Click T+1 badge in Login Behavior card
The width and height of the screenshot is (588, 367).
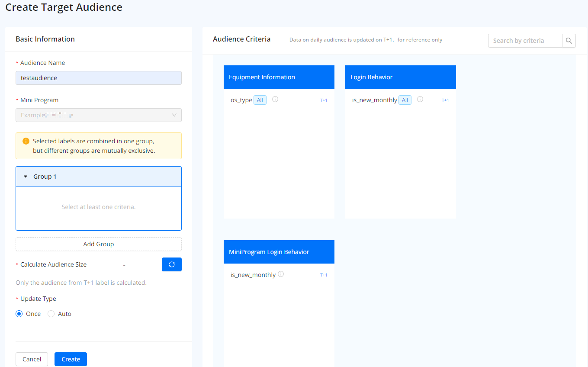point(445,100)
